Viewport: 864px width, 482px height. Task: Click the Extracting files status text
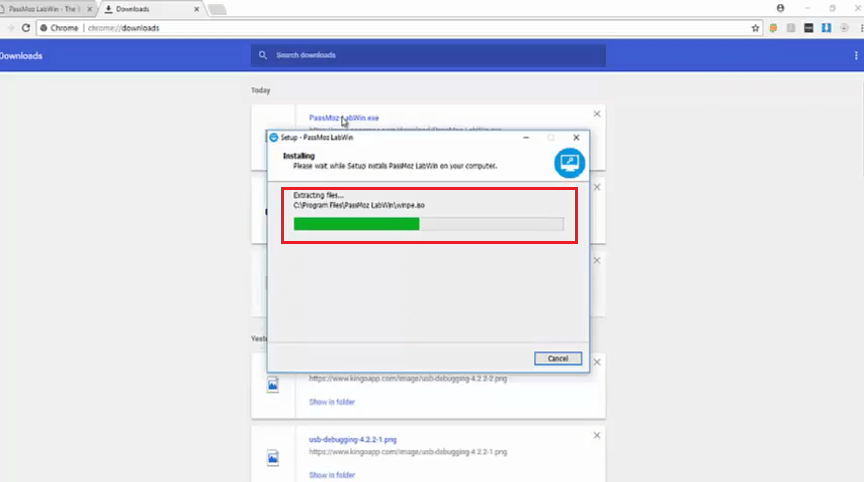(318, 195)
